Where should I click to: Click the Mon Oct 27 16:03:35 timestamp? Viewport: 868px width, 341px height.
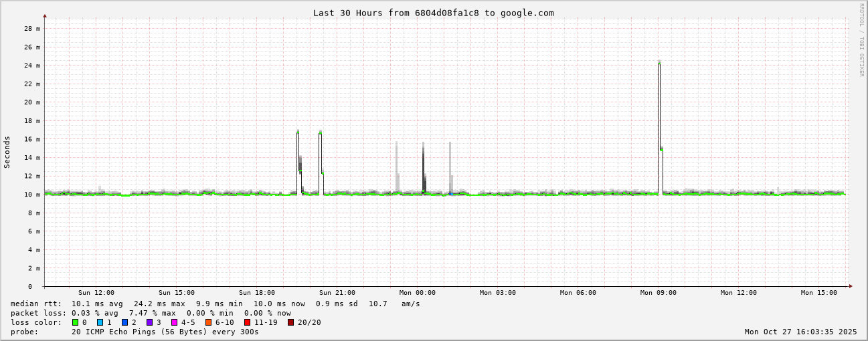800,332
